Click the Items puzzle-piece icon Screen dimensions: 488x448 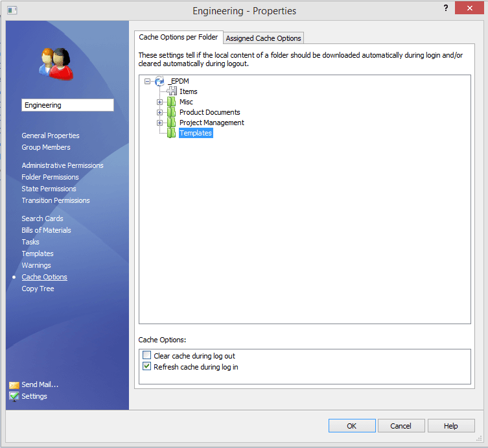[x=172, y=91]
